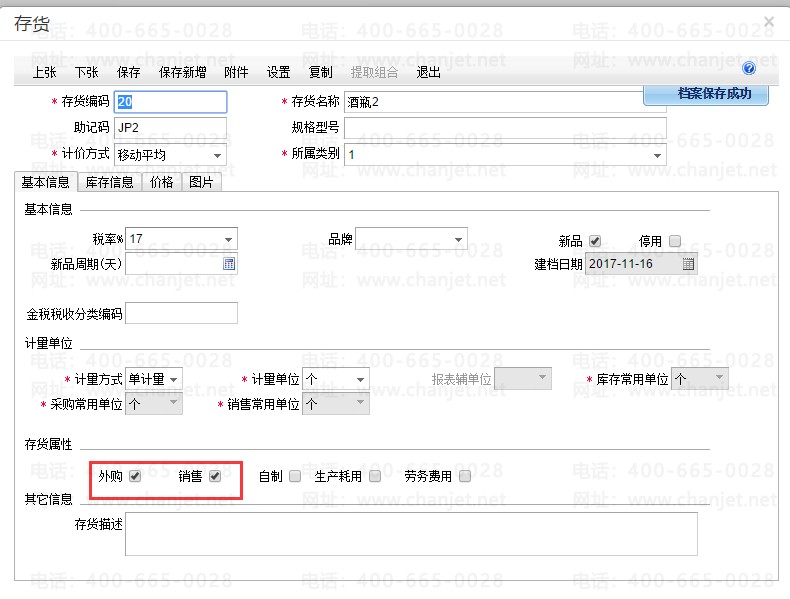Toggle the 新品 checkbox
This screenshot has height=599, width=790.
[x=595, y=241]
